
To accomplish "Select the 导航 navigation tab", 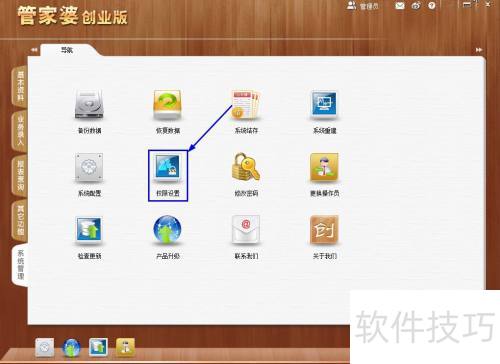I will [x=67, y=50].
